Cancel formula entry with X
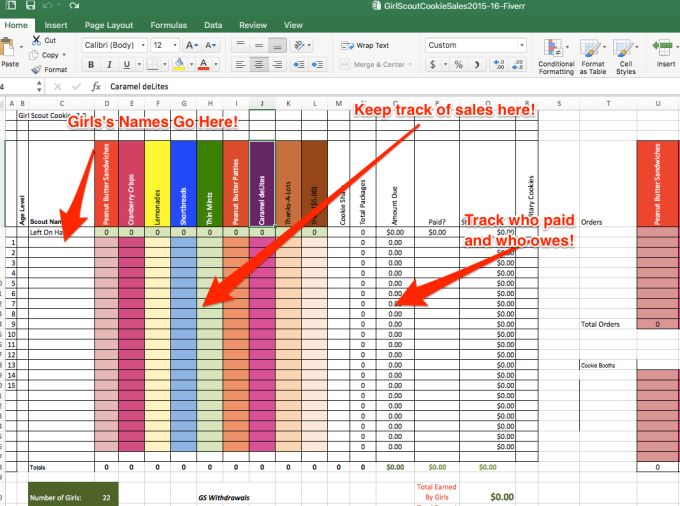Screen dimensions: 680x506 coord(57,86)
